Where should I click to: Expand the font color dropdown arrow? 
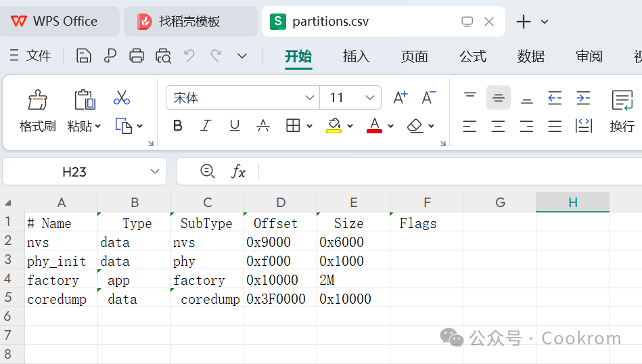[390, 126]
